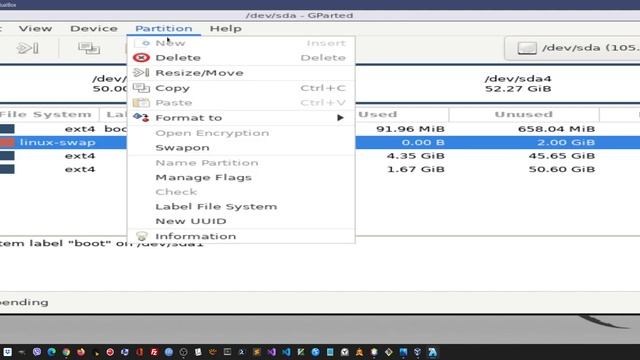Click the File System column header
Screen dimensions: 640x360
click(46, 114)
